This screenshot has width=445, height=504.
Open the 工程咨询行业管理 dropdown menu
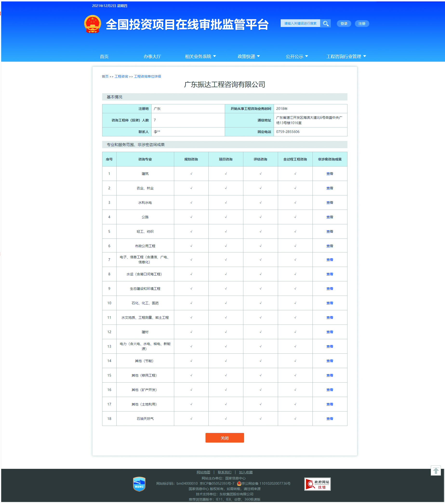click(346, 56)
